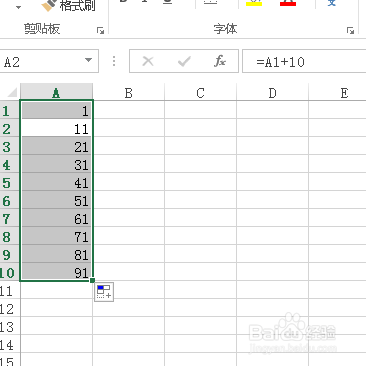Select cell A3 containing 21
Image resolution: width=366 pixels, height=366 pixels.
pyautogui.click(x=56, y=146)
